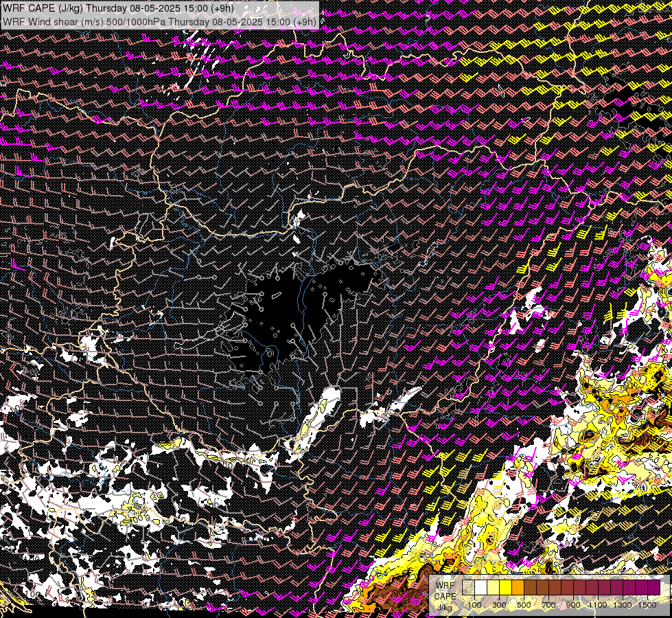Click the WRF CAPE (J/kg) title line
Viewport: 672px width, 618px height.
pos(117,8)
